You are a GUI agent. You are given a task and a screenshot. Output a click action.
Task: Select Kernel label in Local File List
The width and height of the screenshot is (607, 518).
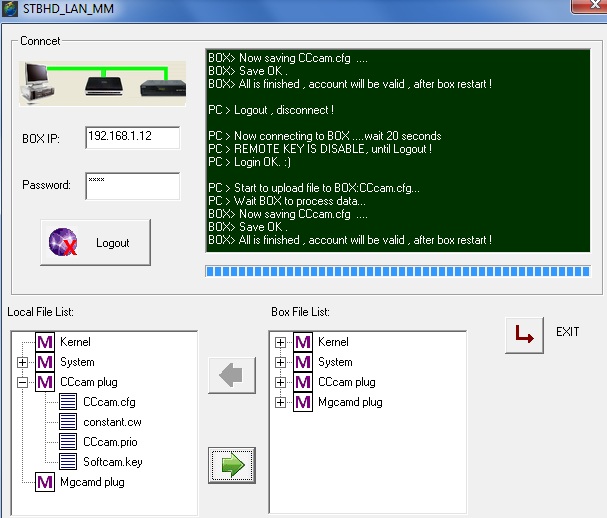coord(75,342)
